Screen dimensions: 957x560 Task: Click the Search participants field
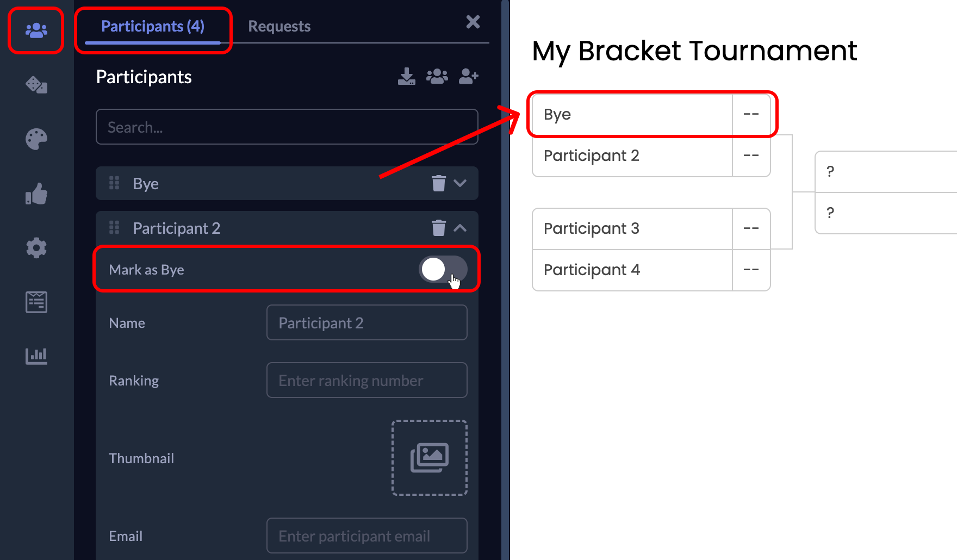pyautogui.click(x=287, y=127)
